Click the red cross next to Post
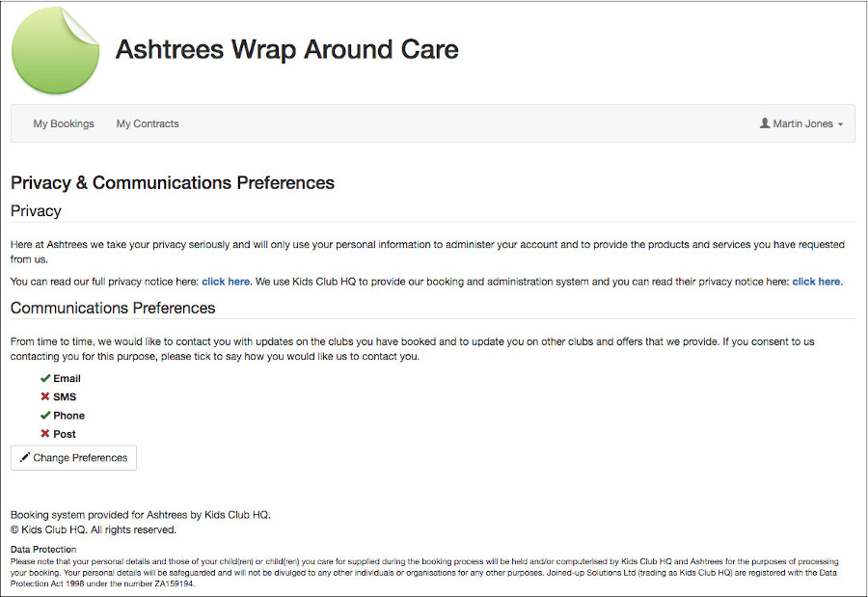 45,434
